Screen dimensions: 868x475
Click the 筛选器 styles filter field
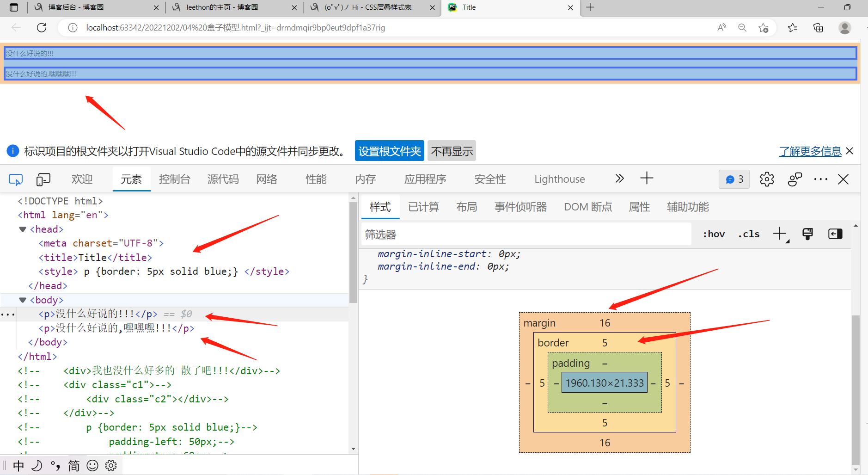pyautogui.click(x=526, y=234)
